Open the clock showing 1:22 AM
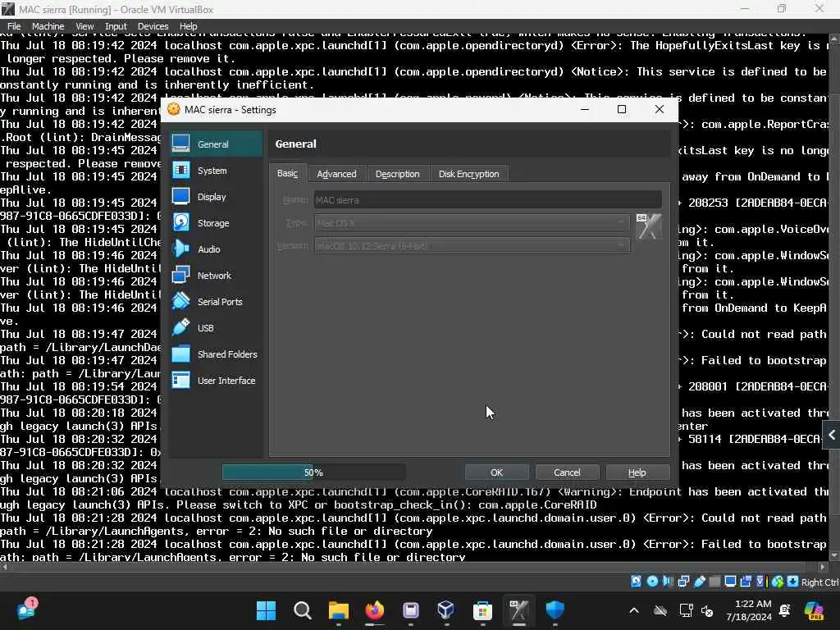Viewport: 840px width, 630px height. tap(748, 610)
